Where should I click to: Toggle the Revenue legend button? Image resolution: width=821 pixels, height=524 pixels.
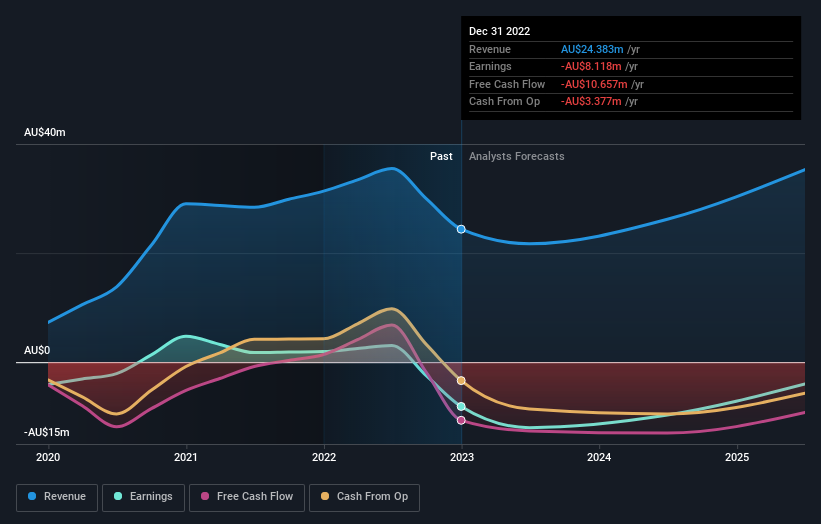[x=57, y=497]
